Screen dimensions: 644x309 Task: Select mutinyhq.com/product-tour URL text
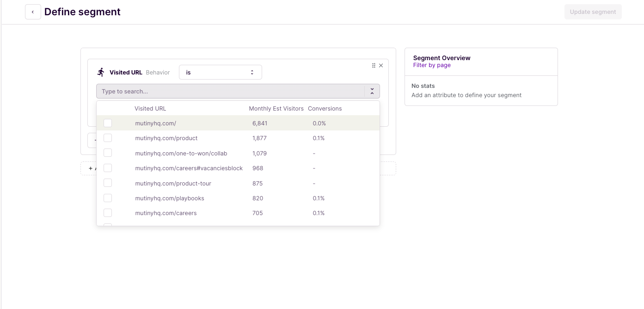pyautogui.click(x=173, y=183)
